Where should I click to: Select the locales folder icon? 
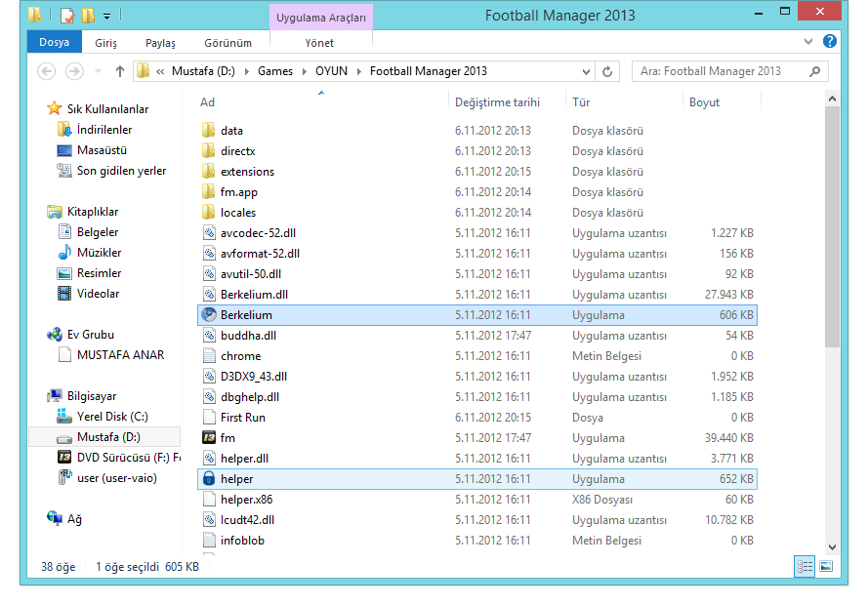[x=209, y=213]
